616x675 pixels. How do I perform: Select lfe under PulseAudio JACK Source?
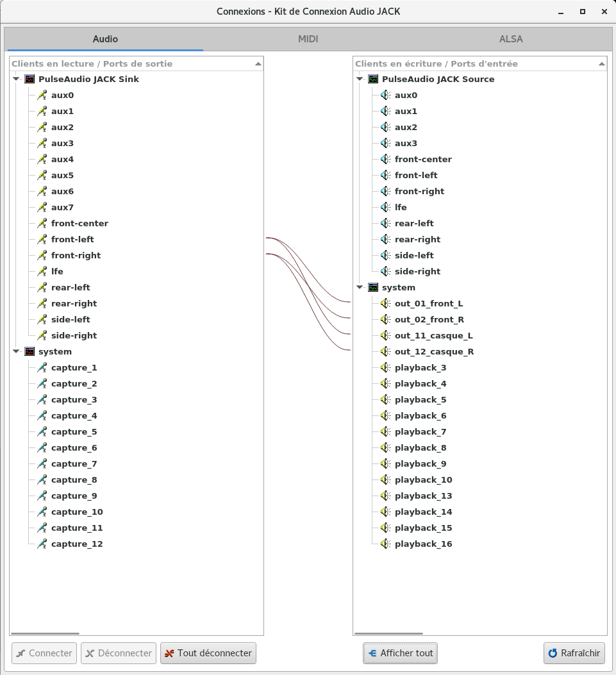click(401, 208)
